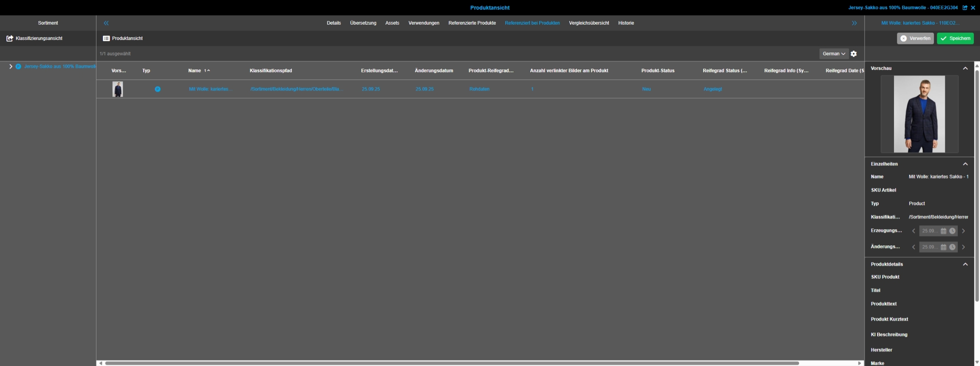The height and width of the screenshot is (366, 980).
Task: Collapse the Einzelheiten section
Action: pyautogui.click(x=965, y=164)
